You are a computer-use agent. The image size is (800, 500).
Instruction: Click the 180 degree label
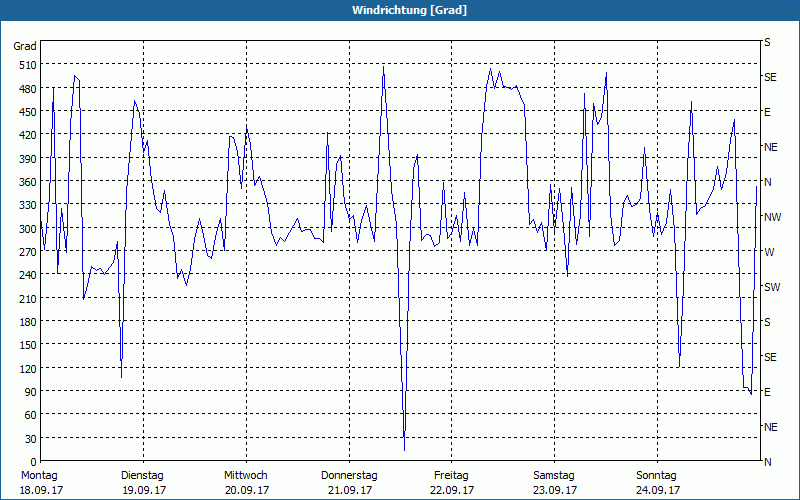click(28, 322)
